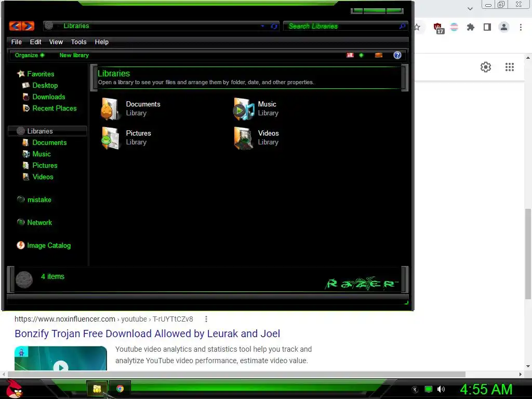The height and width of the screenshot is (399, 532).
Task: Open the Tools menu
Action: click(x=79, y=42)
